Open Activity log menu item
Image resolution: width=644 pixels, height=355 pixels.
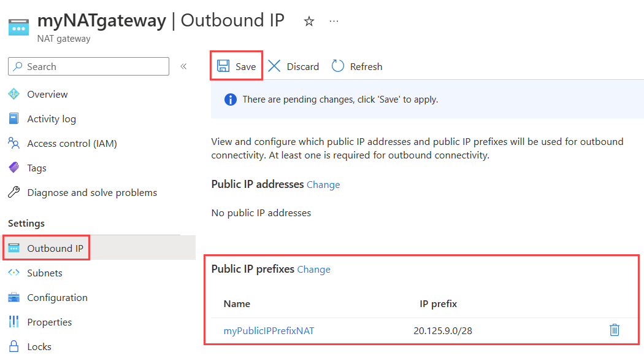click(x=52, y=119)
